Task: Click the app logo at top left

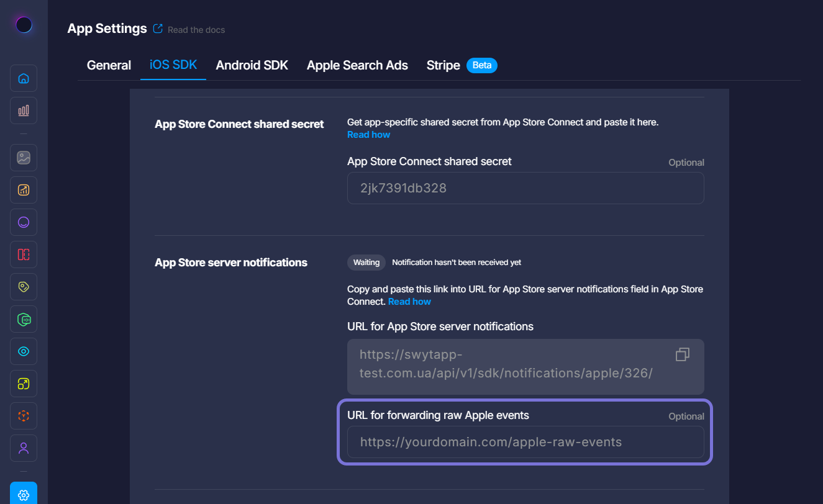Action: coord(24,25)
